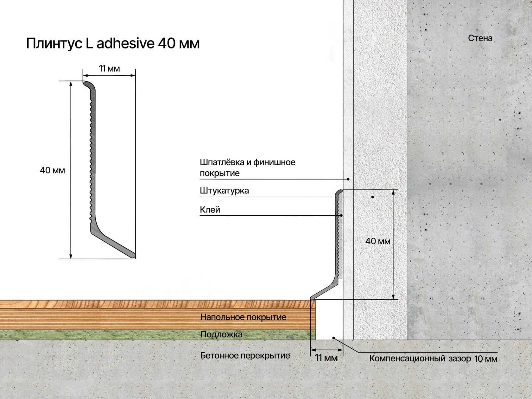
Task: Click the title 'Плинтус L adhesive 40 мм'
Action: click(113, 43)
